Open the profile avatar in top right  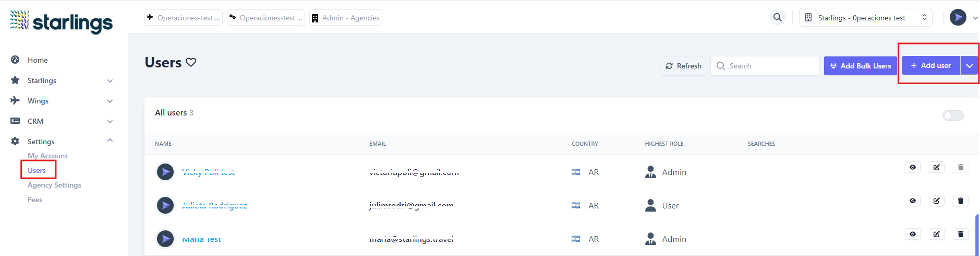(x=958, y=17)
